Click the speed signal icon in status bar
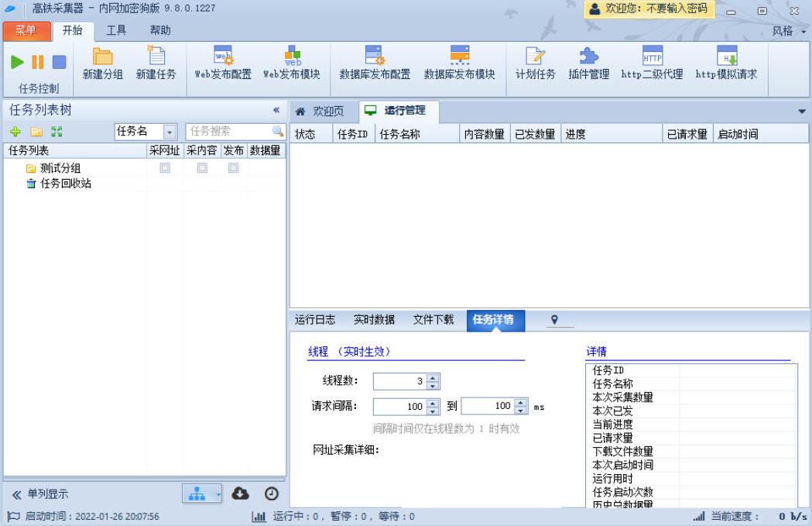 [x=699, y=516]
